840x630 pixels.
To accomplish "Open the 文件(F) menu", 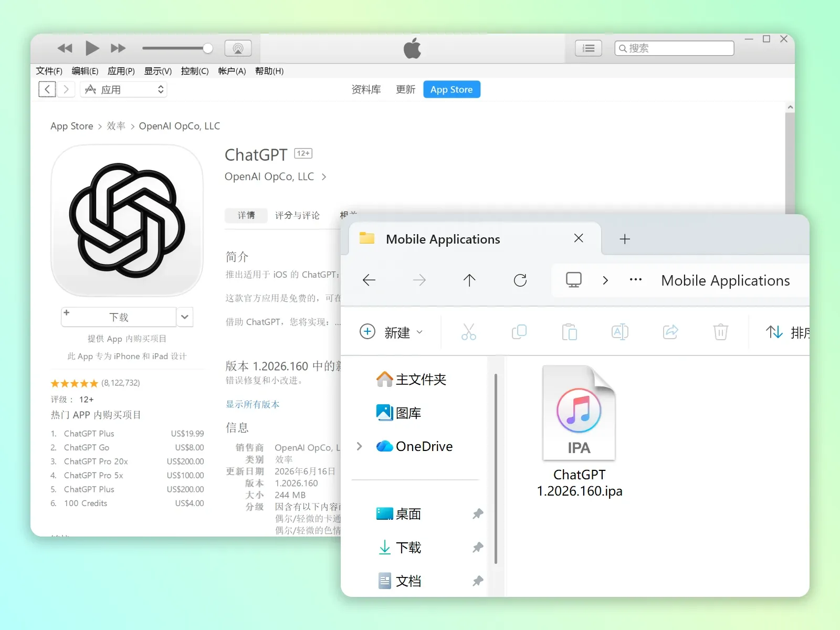I will click(x=49, y=71).
